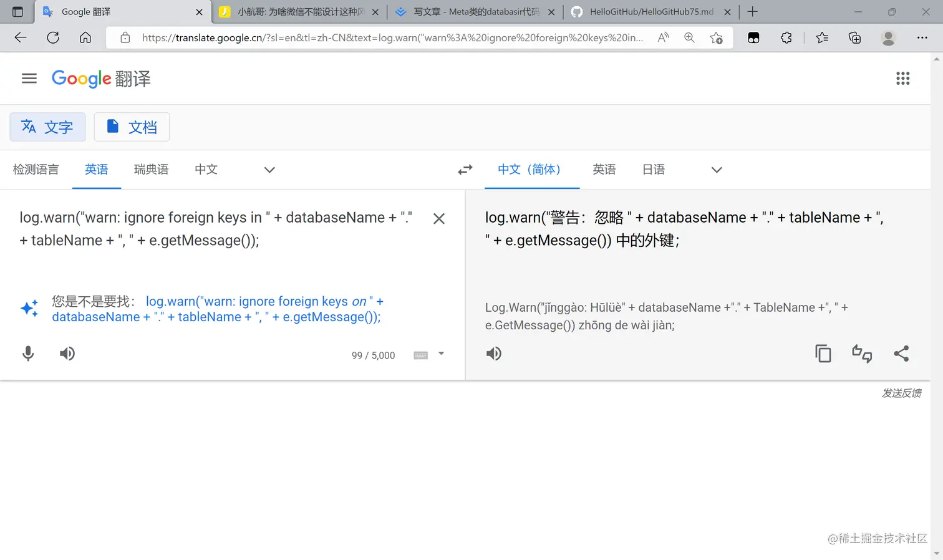This screenshot has width=943, height=560.
Task: Expand input tools dropdown arrow
Action: [x=441, y=354]
